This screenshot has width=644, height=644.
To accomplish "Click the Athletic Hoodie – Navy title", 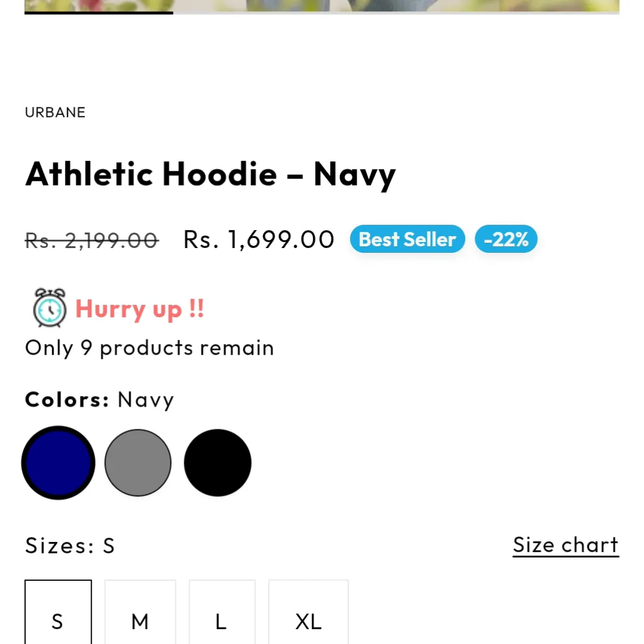I will click(x=210, y=174).
